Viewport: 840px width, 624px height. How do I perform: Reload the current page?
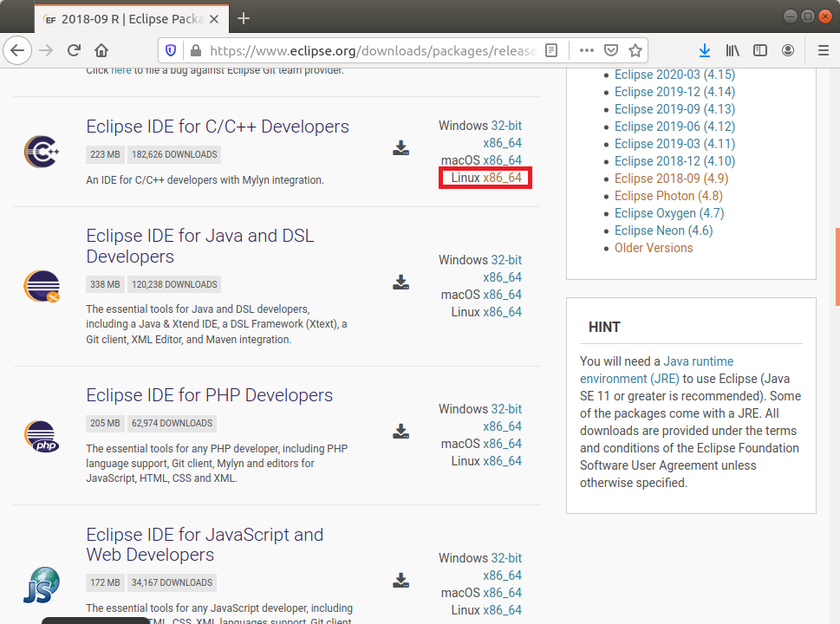(x=74, y=50)
